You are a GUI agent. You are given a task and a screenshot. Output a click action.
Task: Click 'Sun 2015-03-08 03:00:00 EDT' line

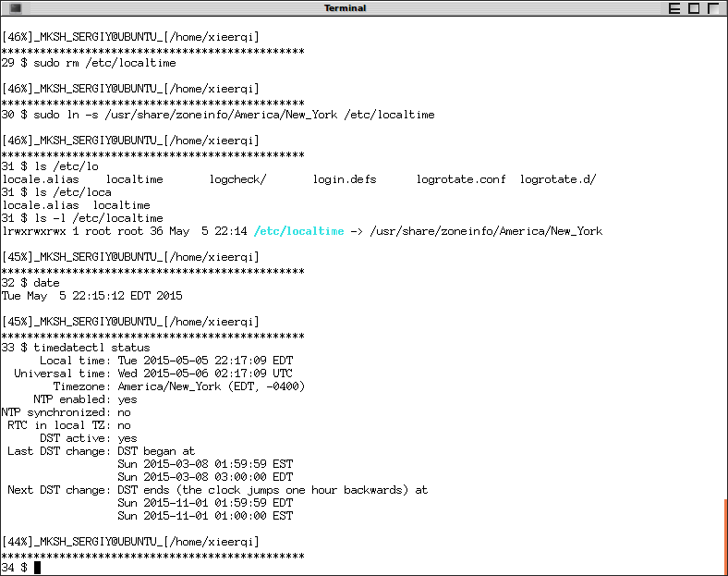(205, 477)
